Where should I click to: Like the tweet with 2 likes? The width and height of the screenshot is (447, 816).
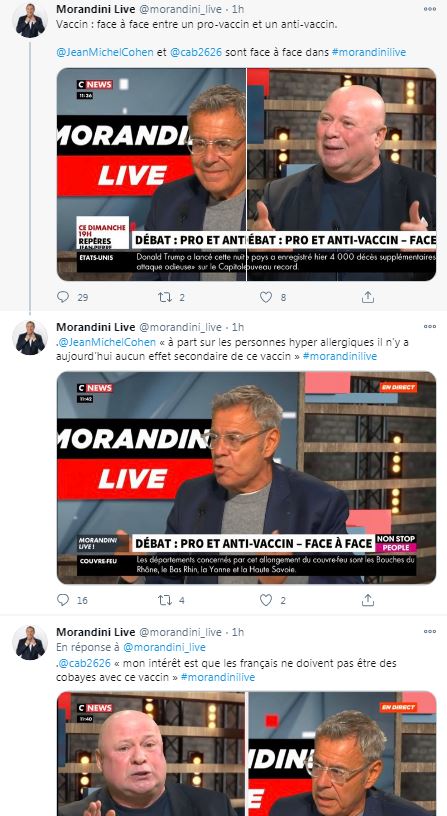coord(266,600)
